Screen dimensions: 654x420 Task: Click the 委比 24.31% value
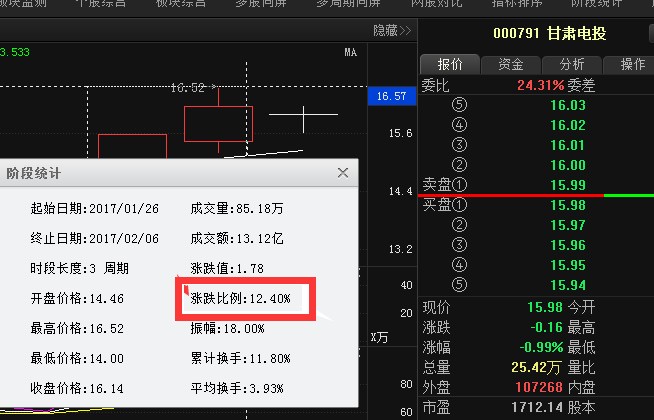pyautogui.click(x=541, y=86)
